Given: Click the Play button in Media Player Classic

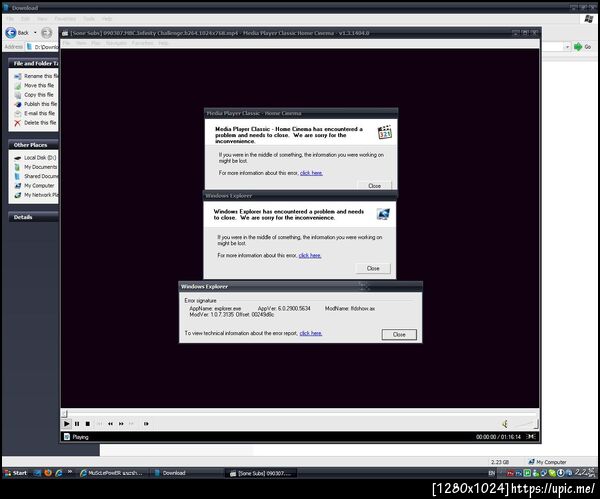Looking at the screenshot, I should tap(67, 424).
